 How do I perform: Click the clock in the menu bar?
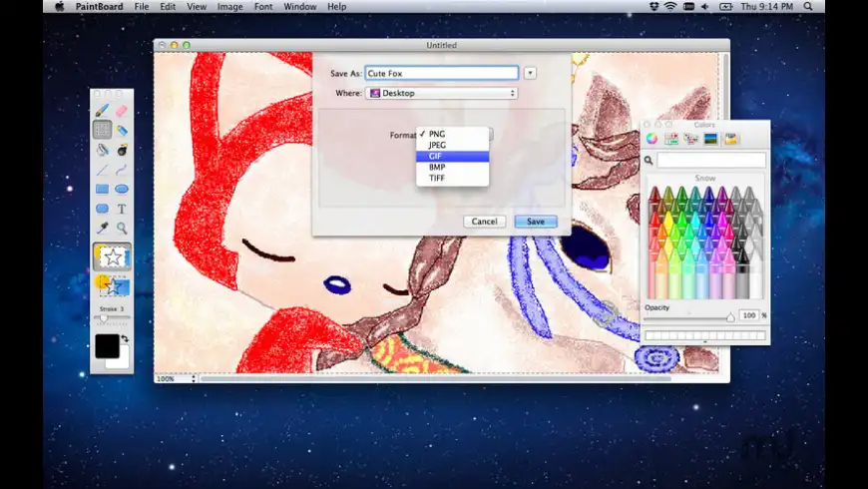click(x=766, y=7)
